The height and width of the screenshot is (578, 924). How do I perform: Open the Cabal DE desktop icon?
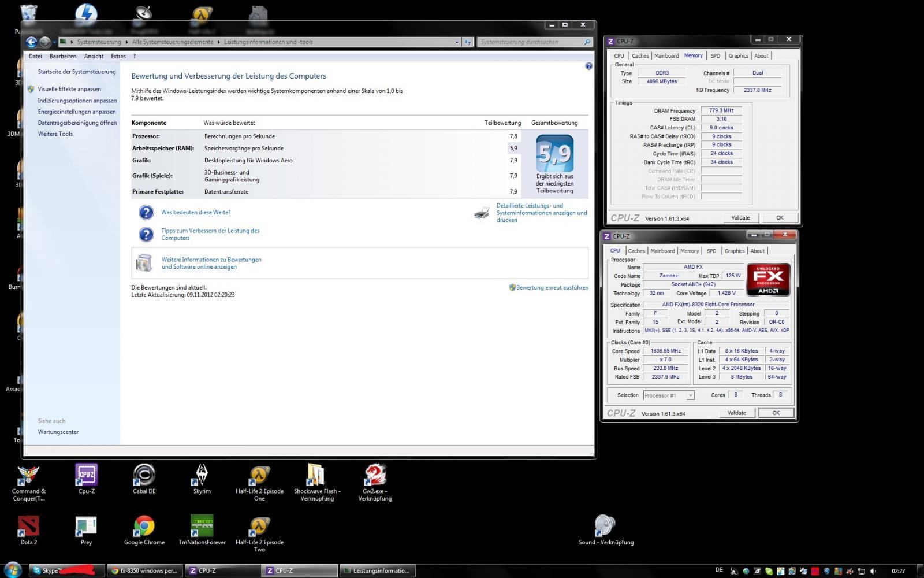[x=144, y=476]
